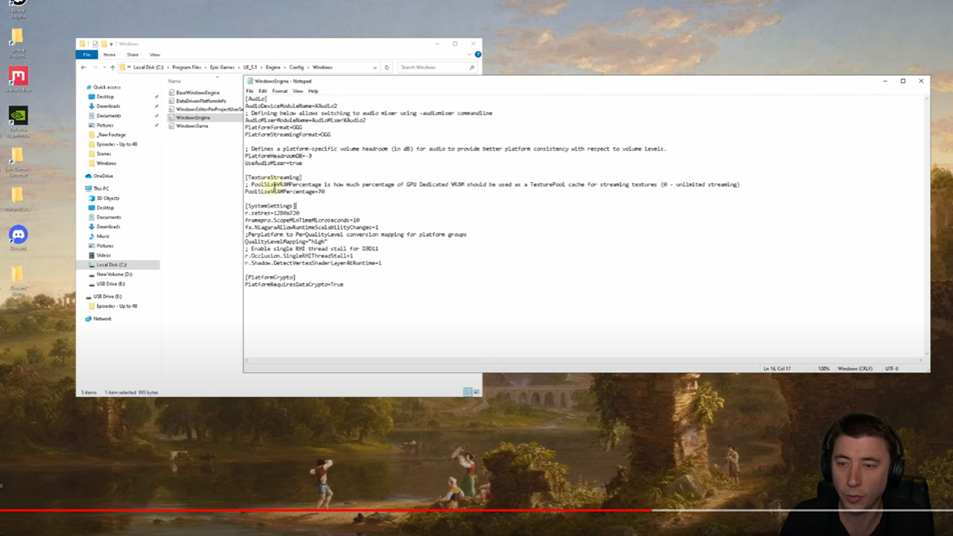Select the Epic Games Launcher desktop shortcut
Image resolution: width=953 pixels, height=536 pixels.
[x=18, y=162]
